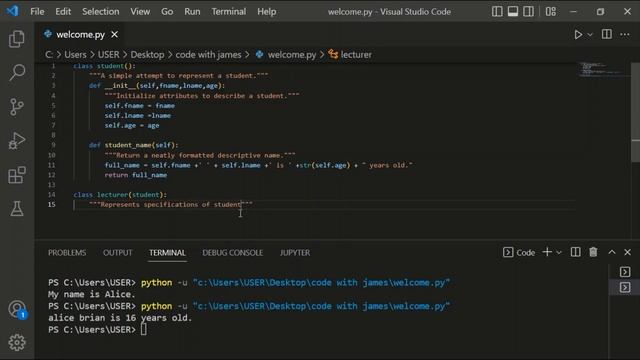Open the Source Control view
This screenshot has height=360, width=640.
[17, 107]
